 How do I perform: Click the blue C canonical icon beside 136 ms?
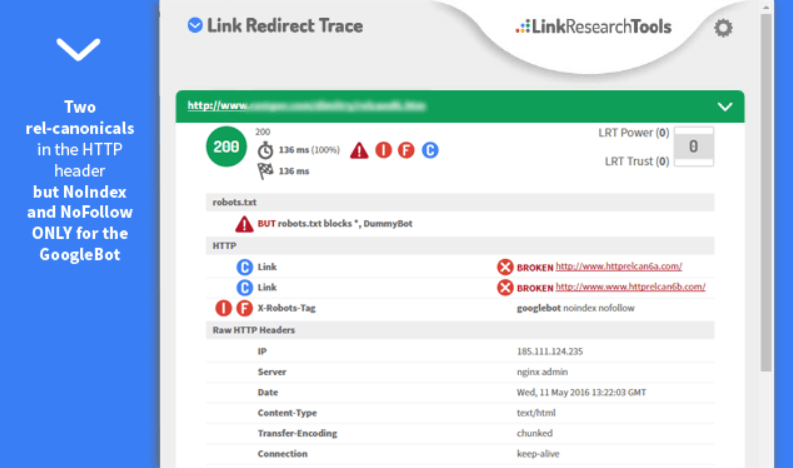click(x=430, y=150)
